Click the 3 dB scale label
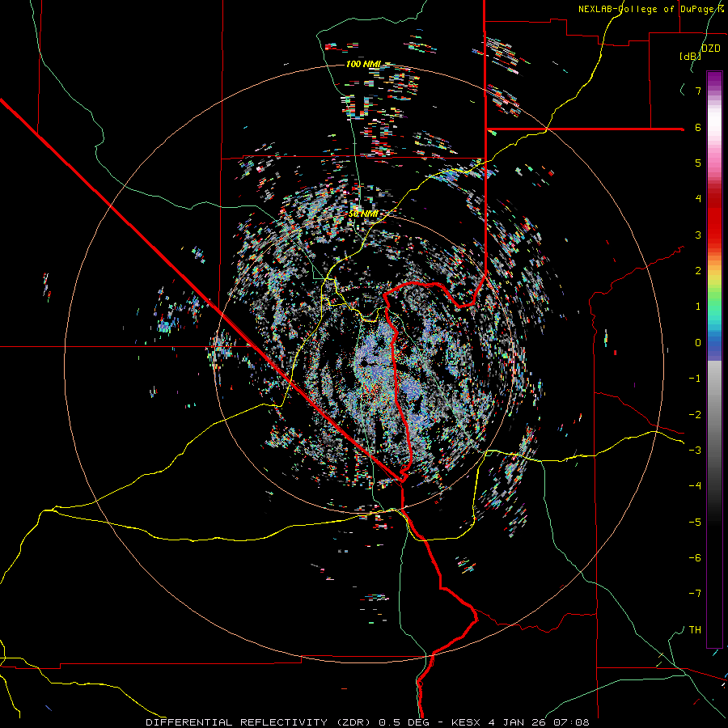728x728 pixels. click(x=698, y=235)
